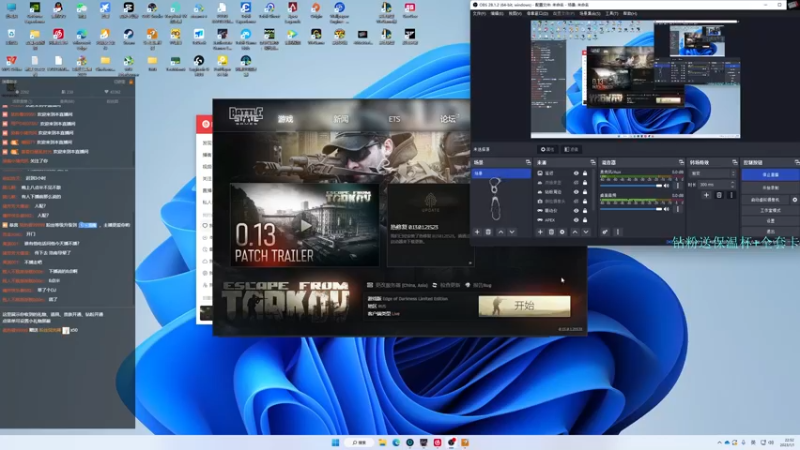Screen dimensions: 800x450
Task: Toggle visibility eye of APEX source
Action: (x=576, y=220)
